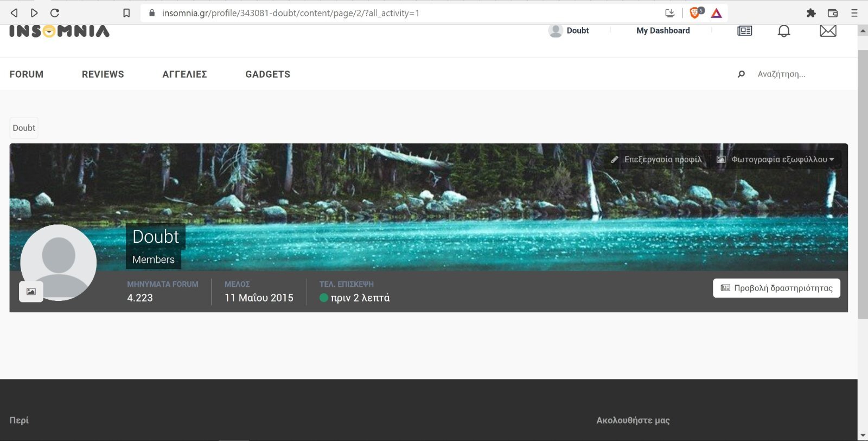Open the Brave wallet icon

click(833, 13)
